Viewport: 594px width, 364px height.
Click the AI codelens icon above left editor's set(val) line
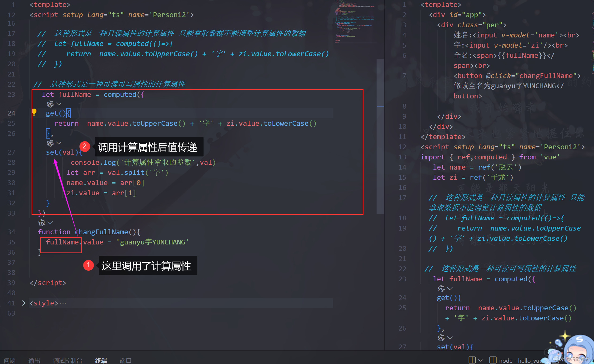click(x=50, y=143)
